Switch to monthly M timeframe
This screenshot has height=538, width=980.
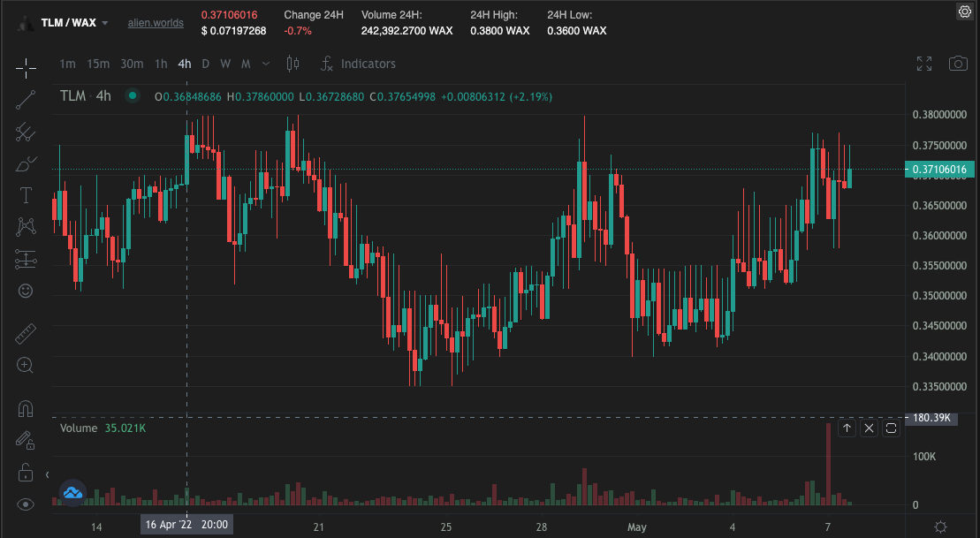(x=246, y=64)
